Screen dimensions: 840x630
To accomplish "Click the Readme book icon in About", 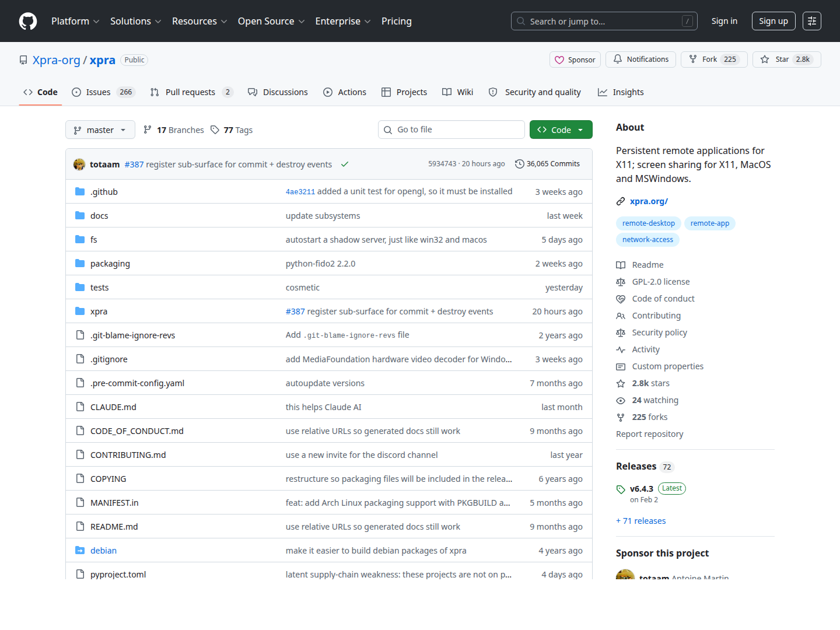I will pos(621,265).
